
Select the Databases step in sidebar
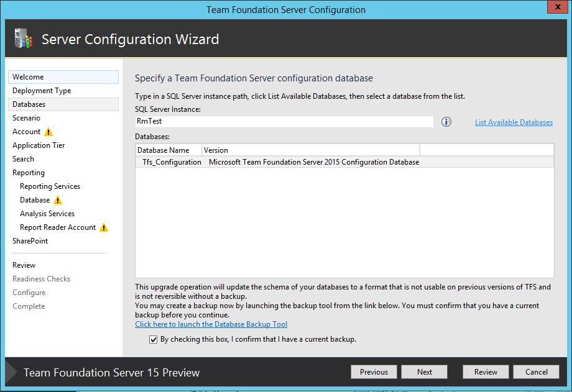(63, 104)
